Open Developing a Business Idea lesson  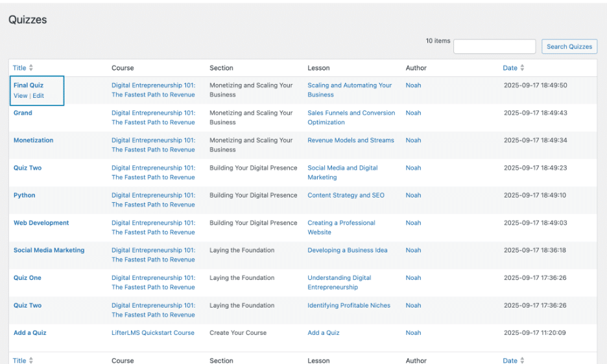pyautogui.click(x=347, y=250)
